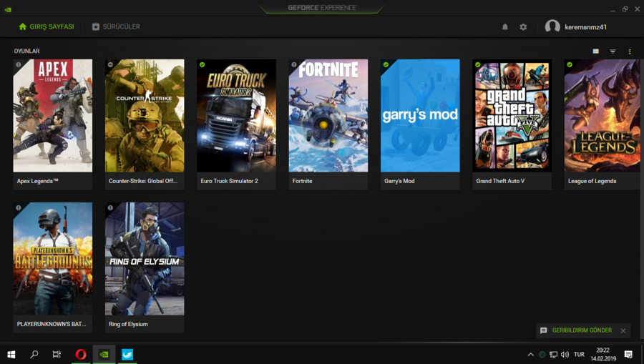Screen dimensions: 644x364
Task: Open the blue bird app on taskbar
Action: [x=127, y=354]
